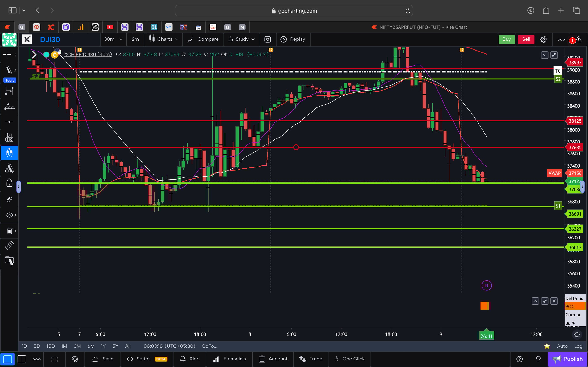
Task: Select the 5D range tab
Action: [37, 346]
